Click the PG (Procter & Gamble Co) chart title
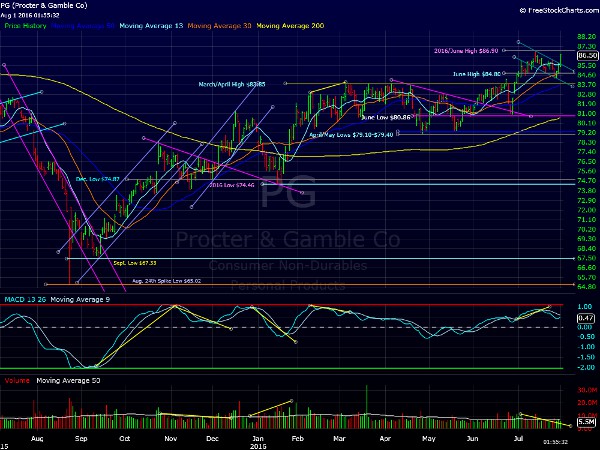 pos(44,5)
